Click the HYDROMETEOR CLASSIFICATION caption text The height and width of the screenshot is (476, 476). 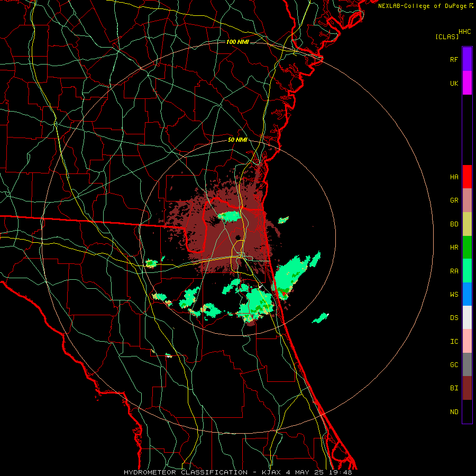click(x=186, y=472)
